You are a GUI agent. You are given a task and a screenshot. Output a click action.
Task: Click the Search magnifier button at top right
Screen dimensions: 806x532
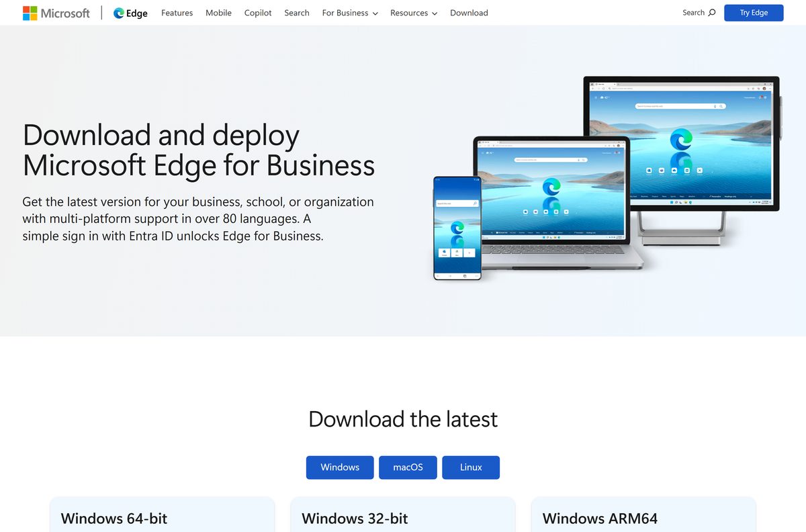pyautogui.click(x=699, y=13)
